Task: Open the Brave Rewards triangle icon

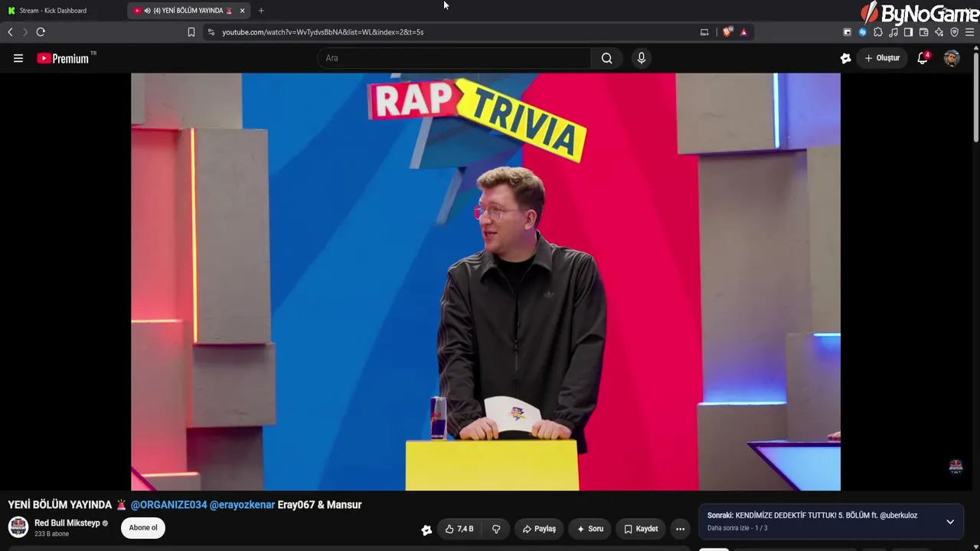Action: point(743,32)
